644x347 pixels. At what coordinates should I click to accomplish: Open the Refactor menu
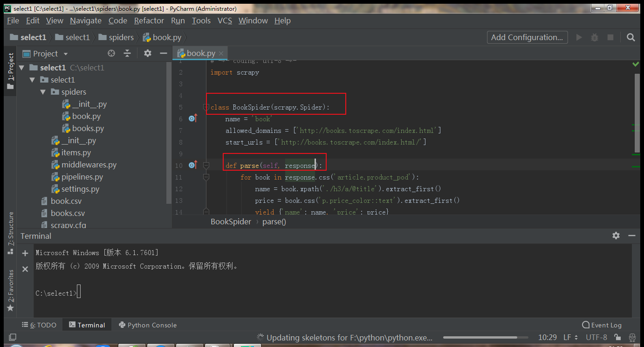tap(149, 21)
